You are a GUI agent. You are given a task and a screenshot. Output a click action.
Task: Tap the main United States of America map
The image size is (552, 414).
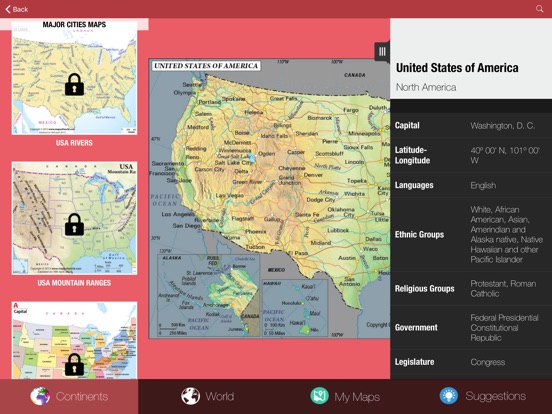[x=269, y=199]
